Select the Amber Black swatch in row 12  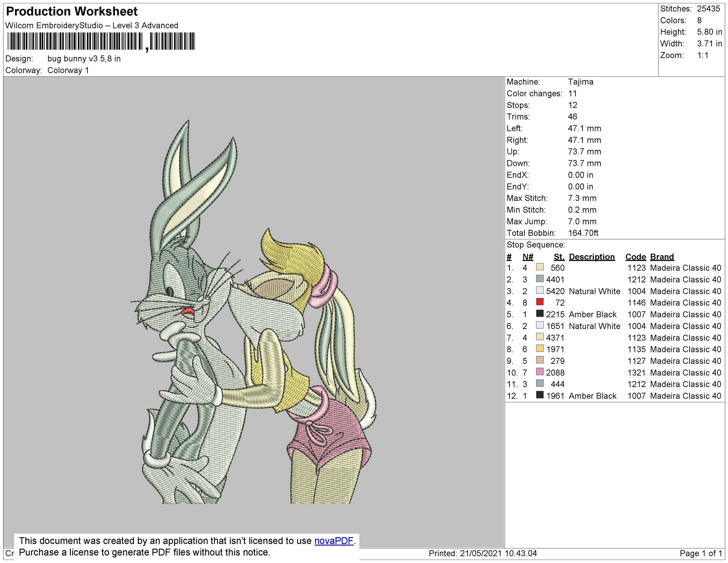click(x=540, y=395)
